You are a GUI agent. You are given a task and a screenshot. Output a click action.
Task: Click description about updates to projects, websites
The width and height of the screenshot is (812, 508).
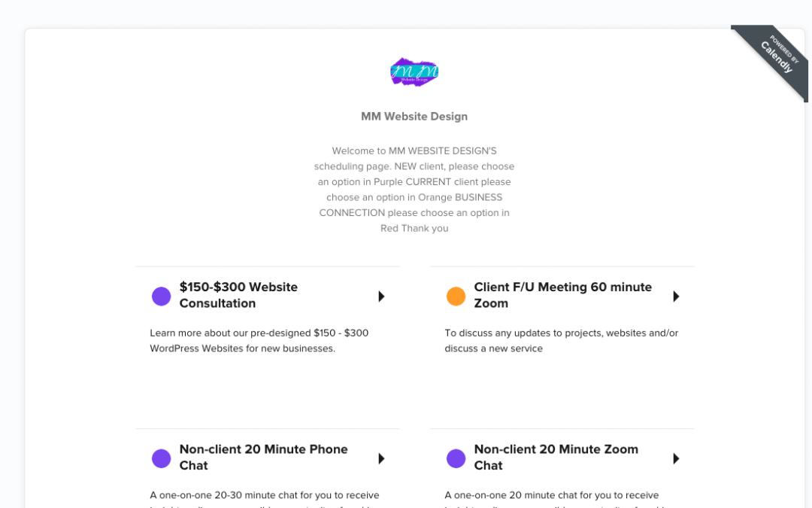(x=562, y=341)
